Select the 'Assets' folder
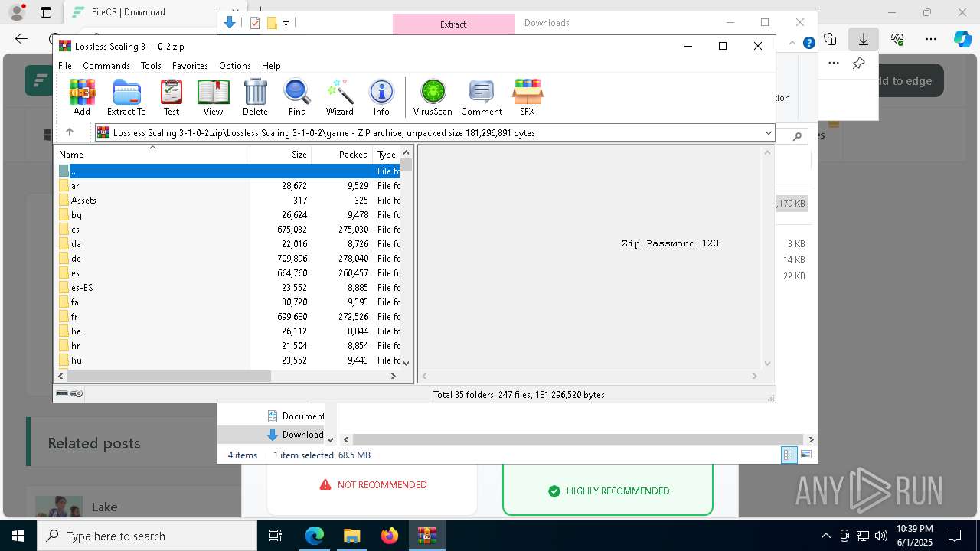The width and height of the screenshot is (980, 551). point(228,200)
